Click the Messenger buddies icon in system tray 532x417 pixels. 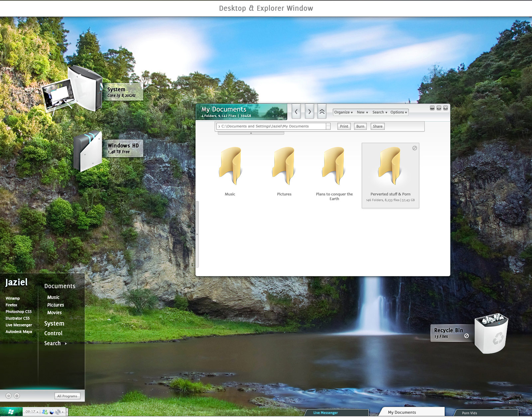tap(44, 411)
